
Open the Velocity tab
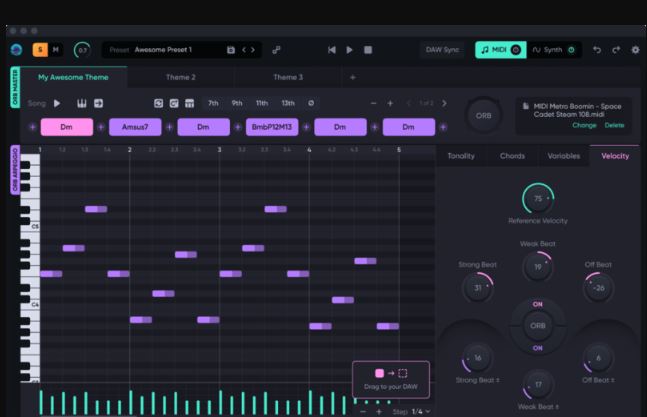tap(615, 156)
